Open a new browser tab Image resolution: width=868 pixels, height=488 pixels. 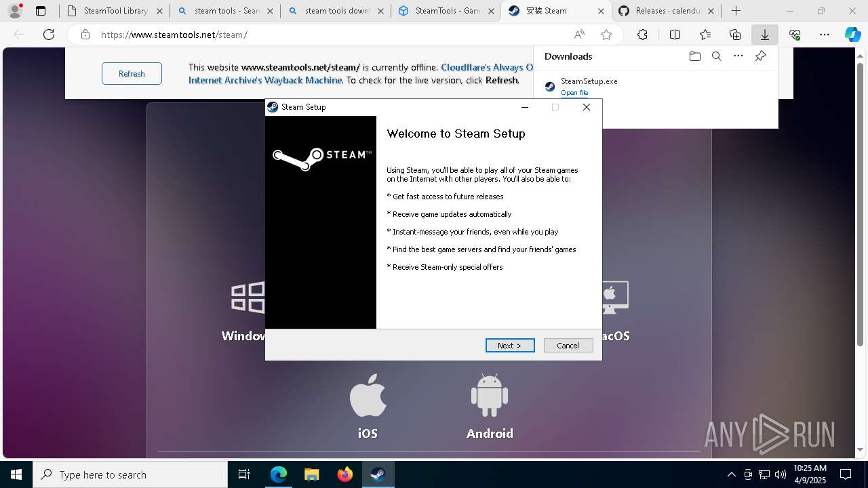(736, 11)
